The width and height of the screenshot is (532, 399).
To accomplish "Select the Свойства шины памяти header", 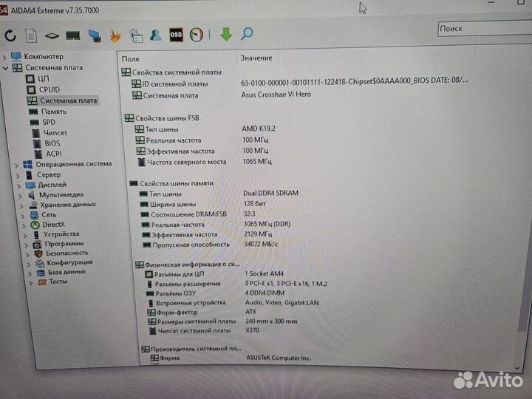I will click(171, 183).
